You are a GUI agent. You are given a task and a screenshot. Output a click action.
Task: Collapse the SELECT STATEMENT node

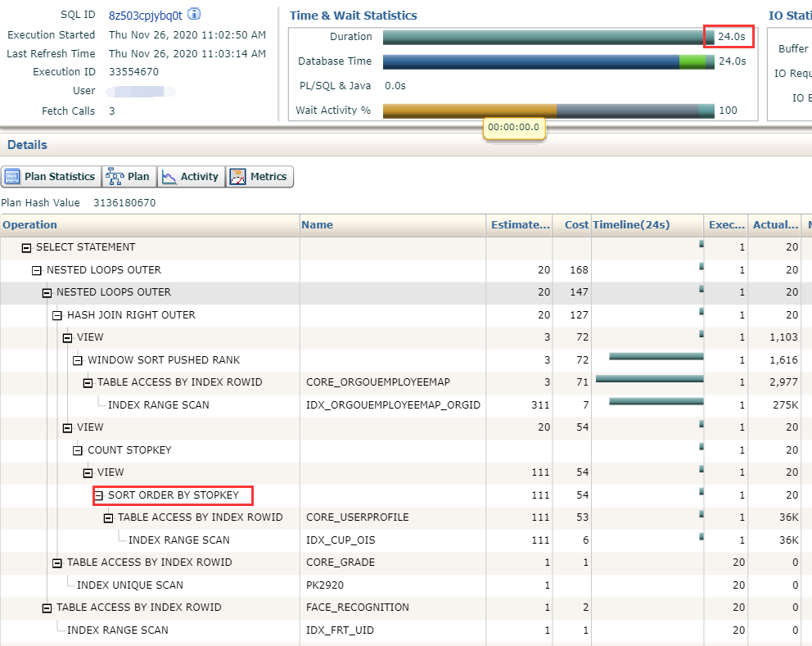pyautogui.click(x=26, y=247)
